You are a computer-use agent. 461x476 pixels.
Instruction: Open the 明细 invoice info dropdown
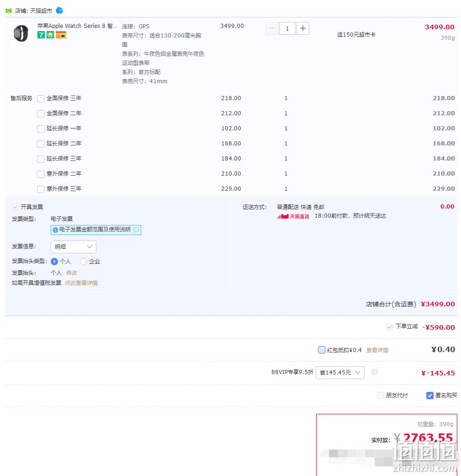tap(74, 247)
